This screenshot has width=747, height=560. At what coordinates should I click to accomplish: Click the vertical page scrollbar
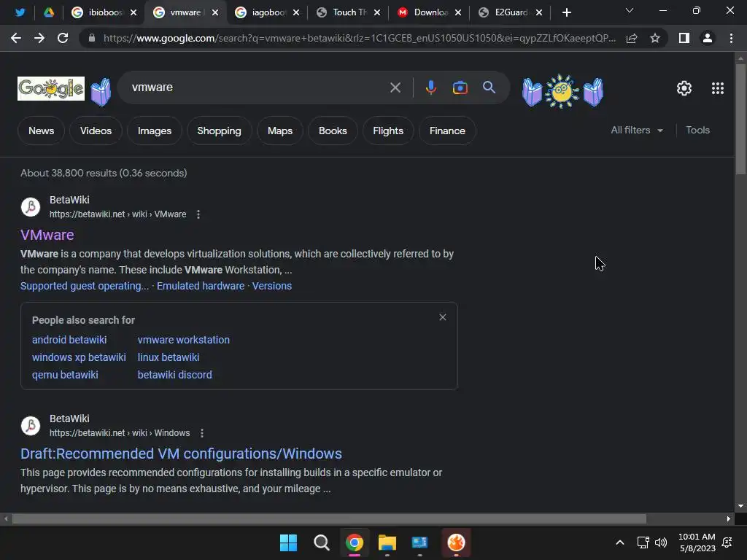[740, 119]
